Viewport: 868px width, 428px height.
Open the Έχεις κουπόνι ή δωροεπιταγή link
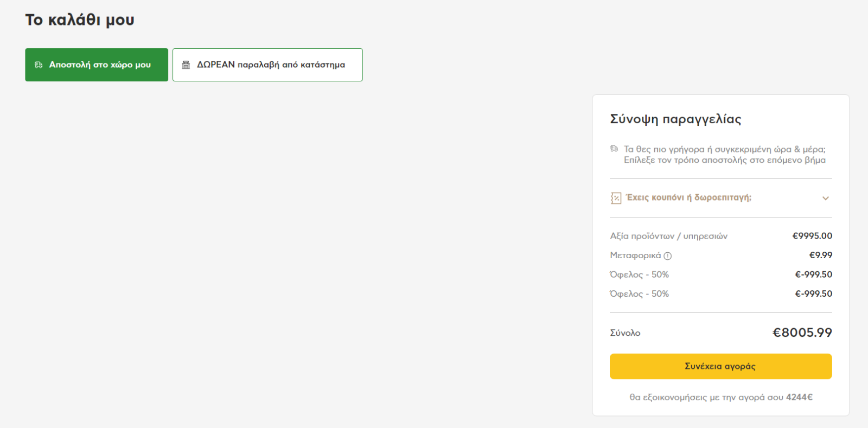(689, 197)
